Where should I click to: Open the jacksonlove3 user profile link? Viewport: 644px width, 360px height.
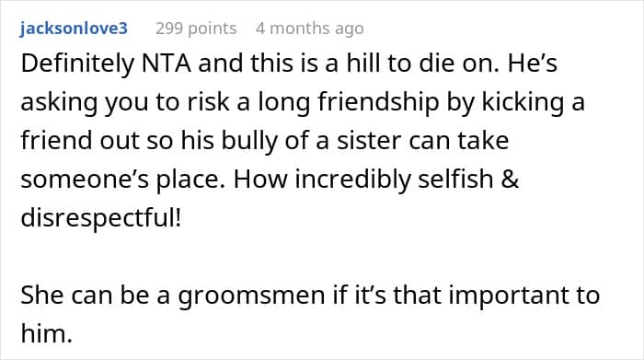74,29
